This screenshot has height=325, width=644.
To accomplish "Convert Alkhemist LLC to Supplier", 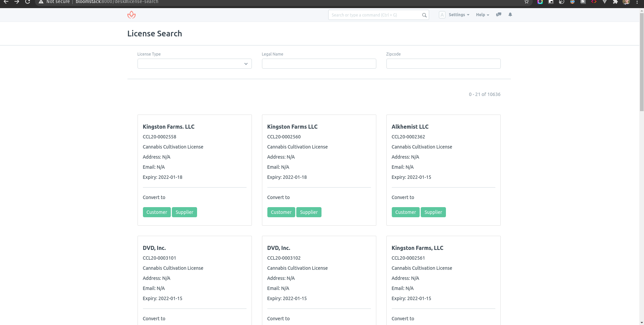I will (433, 212).
